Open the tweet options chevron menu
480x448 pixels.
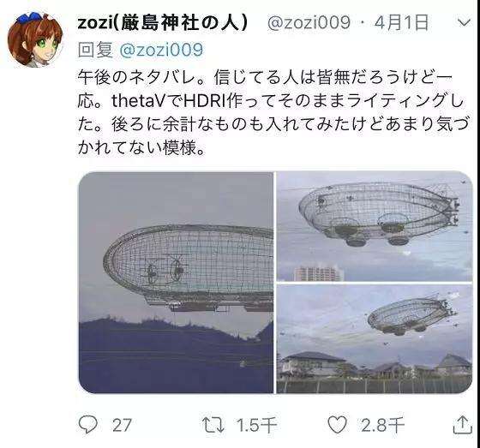(464, 22)
